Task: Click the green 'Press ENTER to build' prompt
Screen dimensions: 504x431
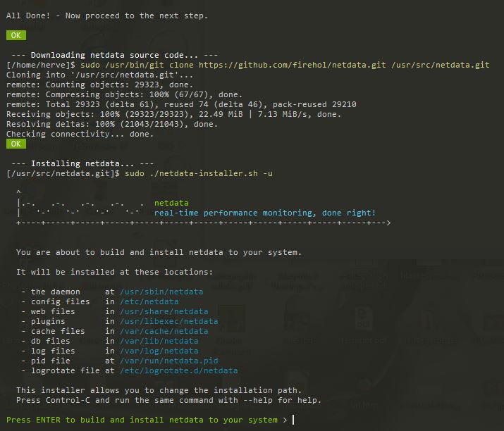Action: point(142,420)
